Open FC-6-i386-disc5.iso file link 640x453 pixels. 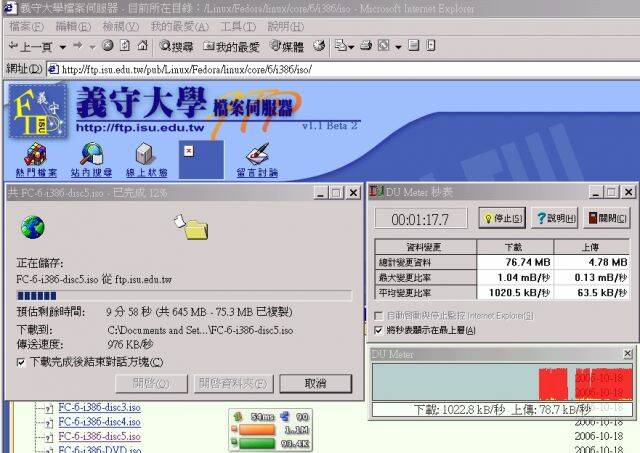100,436
